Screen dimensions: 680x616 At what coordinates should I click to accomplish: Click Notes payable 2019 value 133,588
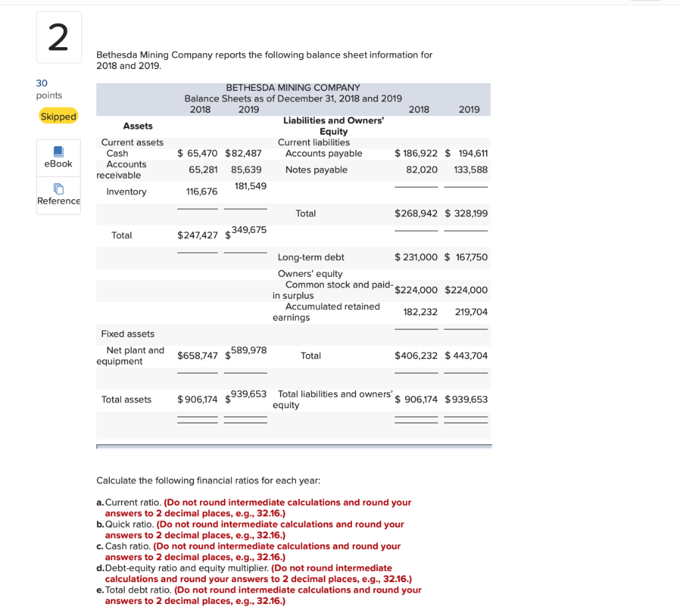(x=471, y=170)
